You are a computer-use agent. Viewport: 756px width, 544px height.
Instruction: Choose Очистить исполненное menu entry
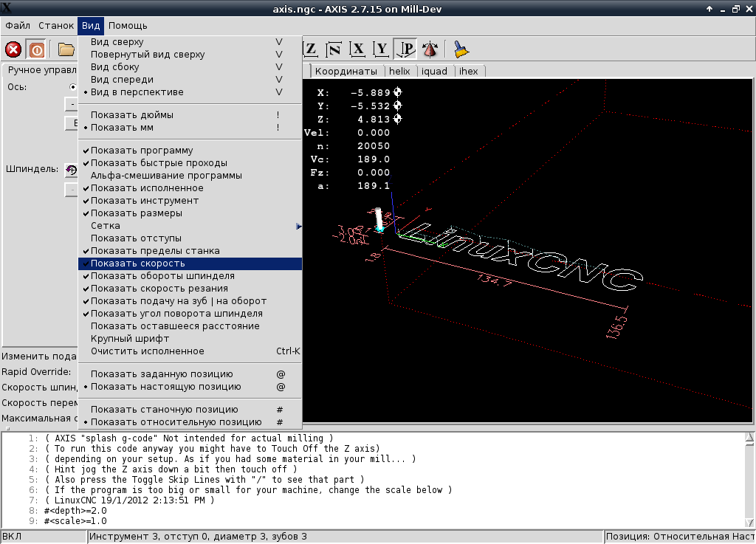point(147,351)
